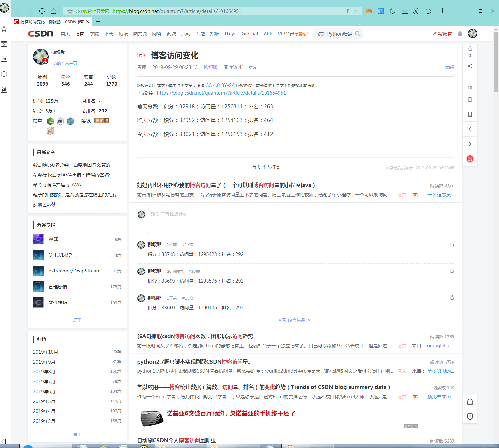This screenshot has height=448, width=499.
Task: Open game controller icon in toolbar
Action: tap(369, 11)
